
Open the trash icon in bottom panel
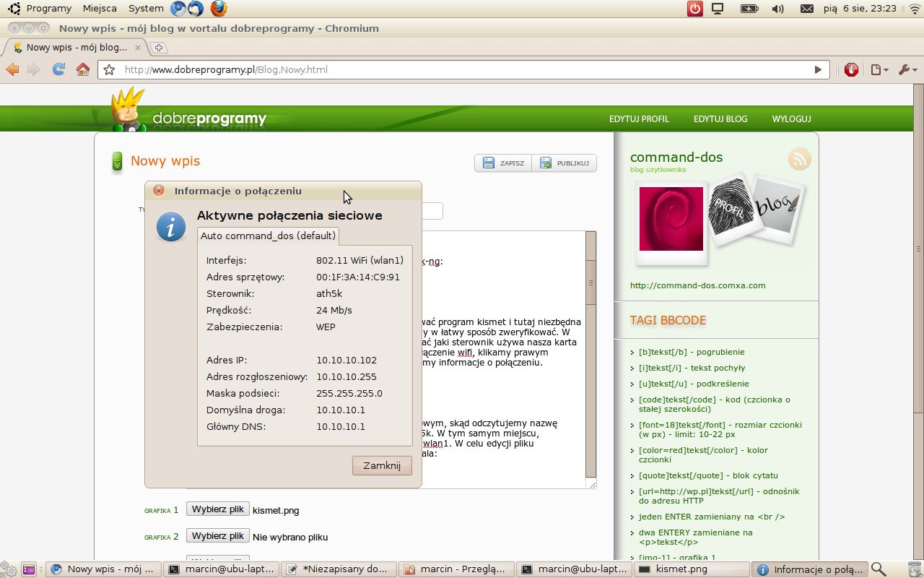click(914, 569)
